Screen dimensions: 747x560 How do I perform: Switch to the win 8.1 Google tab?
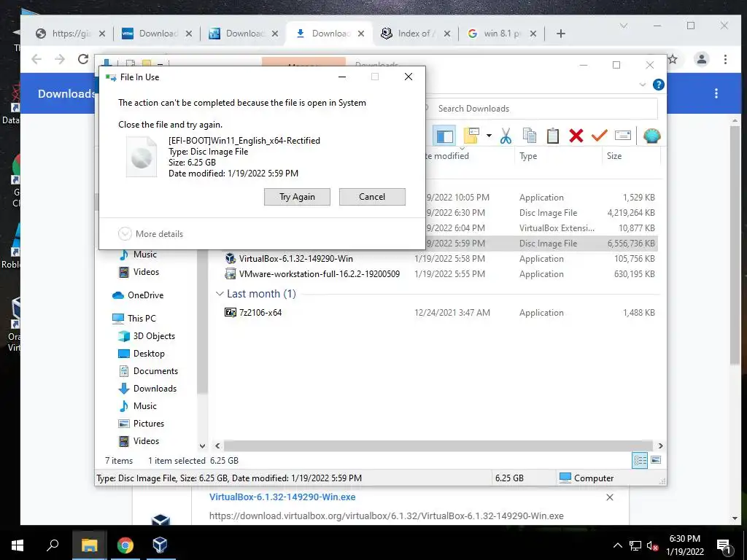click(x=501, y=34)
